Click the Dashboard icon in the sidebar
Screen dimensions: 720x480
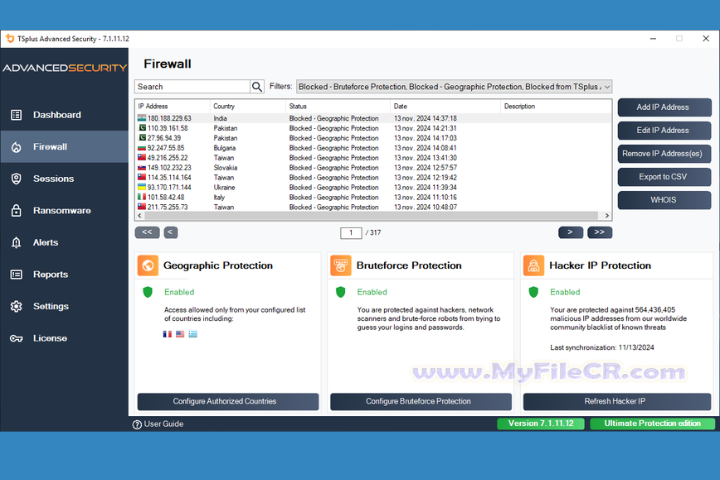16,115
